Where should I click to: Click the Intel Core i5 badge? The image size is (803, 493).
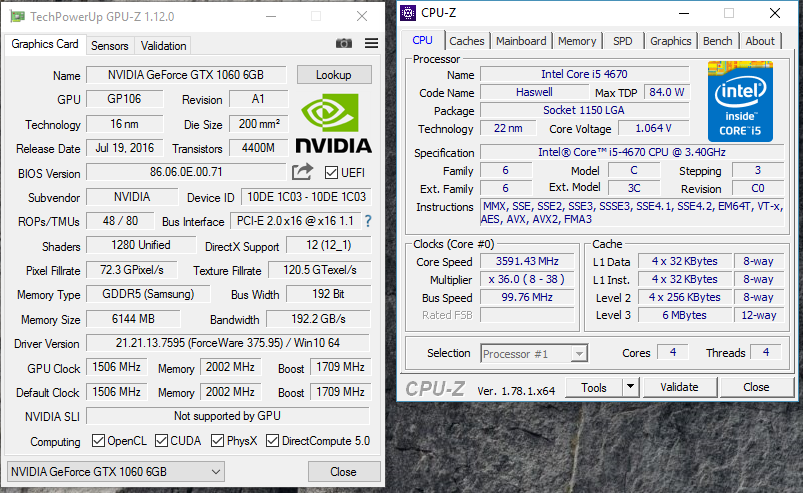click(739, 100)
